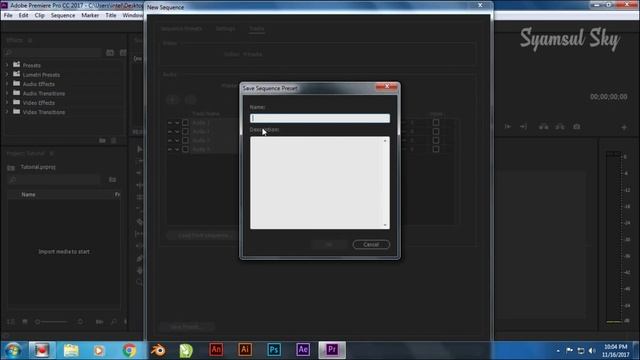The image size is (640, 360).
Task: Click the Extract button in Program monitor
Action: click(x=560, y=127)
